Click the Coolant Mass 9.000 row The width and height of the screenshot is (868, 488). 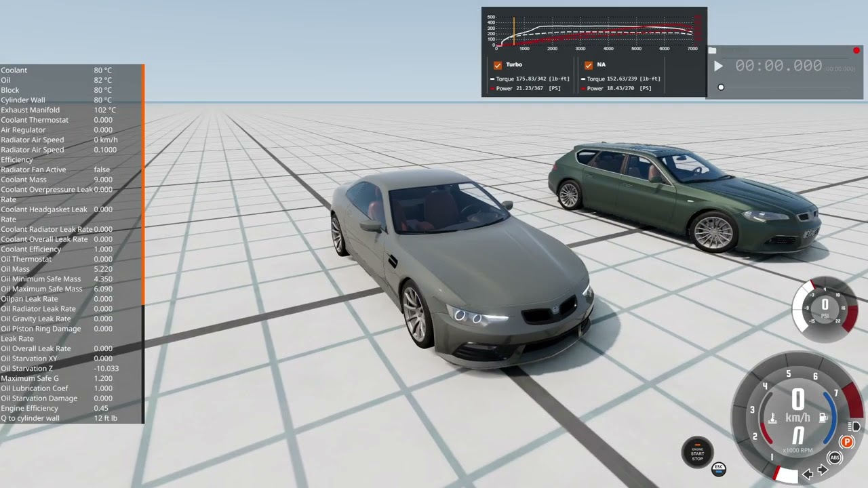point(71,180)
